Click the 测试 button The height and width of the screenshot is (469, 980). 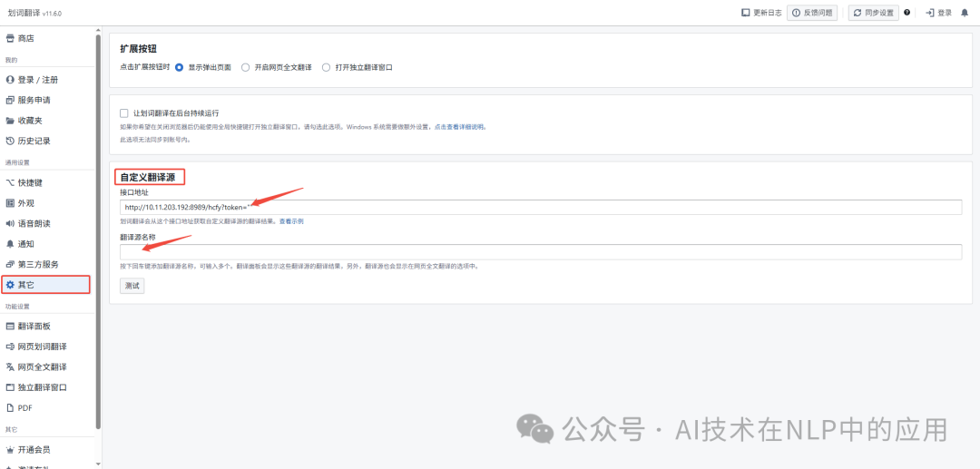[x=132, y=286]
